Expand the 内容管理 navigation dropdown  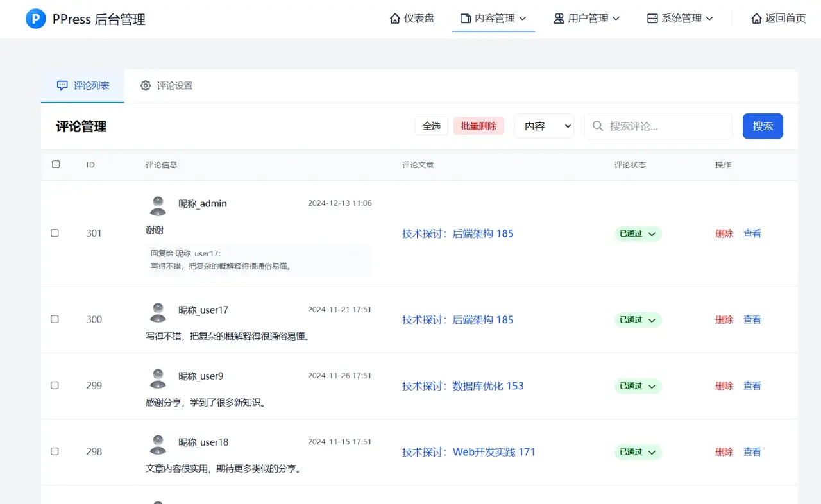click(x=493, y=19)
